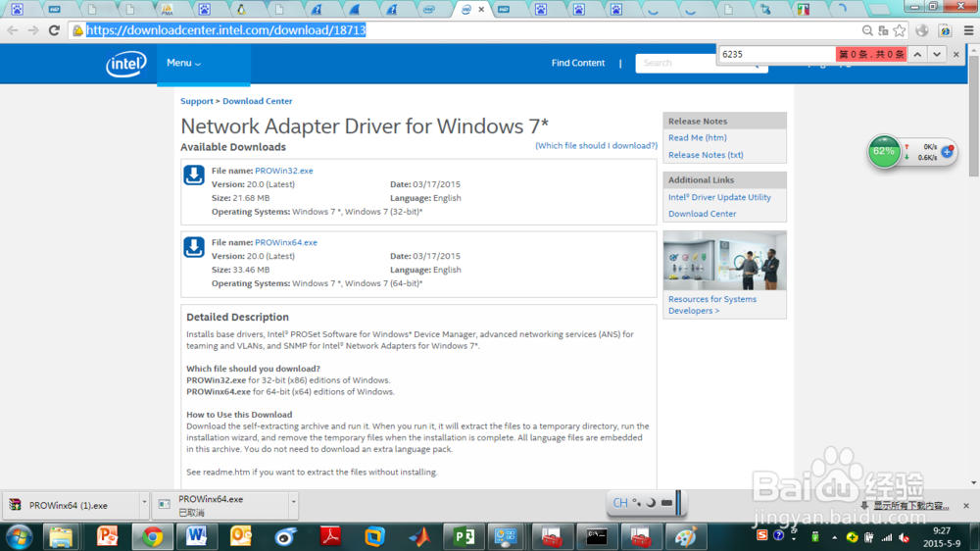
Task: Click 'Which file should I download?' link
Action: point(596,146)
